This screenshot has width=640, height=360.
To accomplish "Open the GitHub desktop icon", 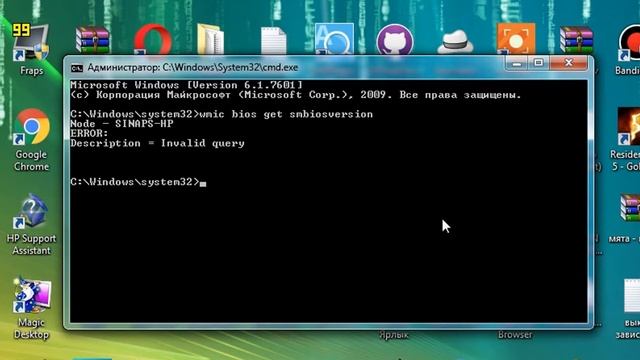I will coord(395,40).
